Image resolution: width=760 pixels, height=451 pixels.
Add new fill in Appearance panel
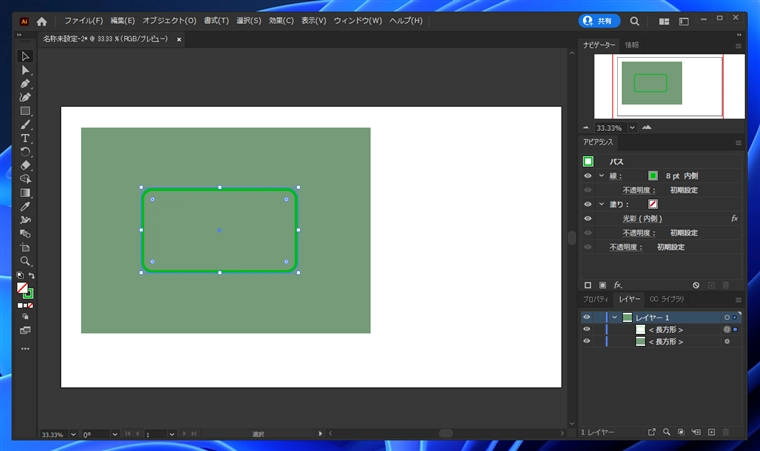click(x=602, y=285)
